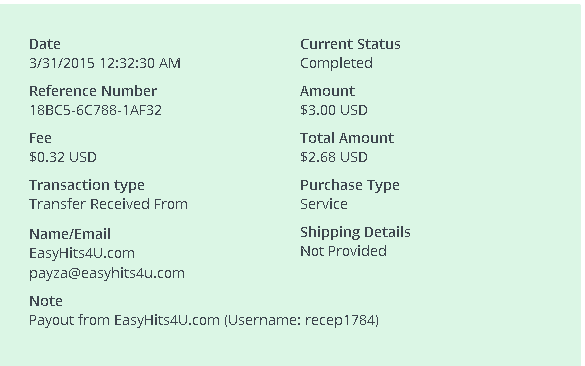The height and width of the screenshot is (366, 585).
Task: Select reference number 18BC5-6C788-1AF32
Action: point(96,110)
